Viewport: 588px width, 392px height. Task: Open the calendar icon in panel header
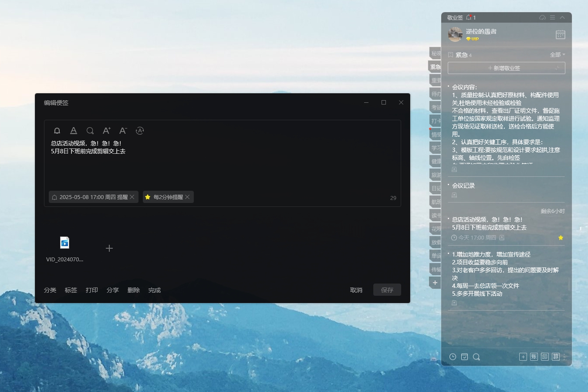tap(561, 35)
